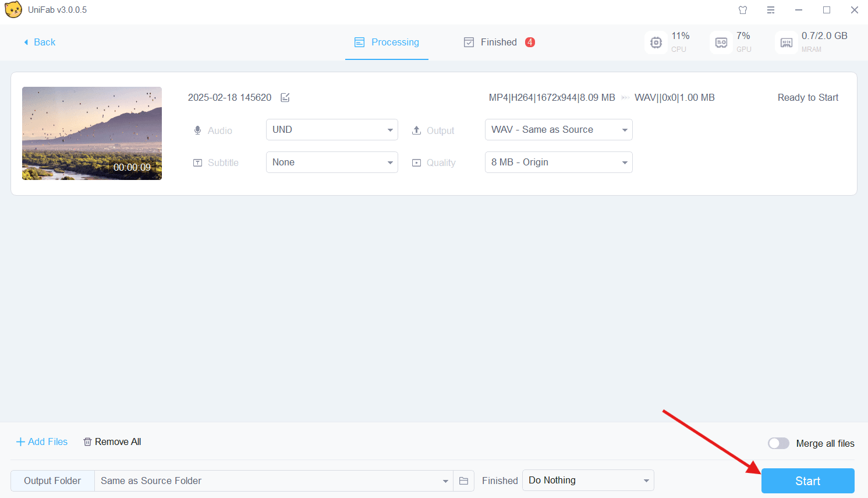Switch to the Finished tab

point(499,42)
